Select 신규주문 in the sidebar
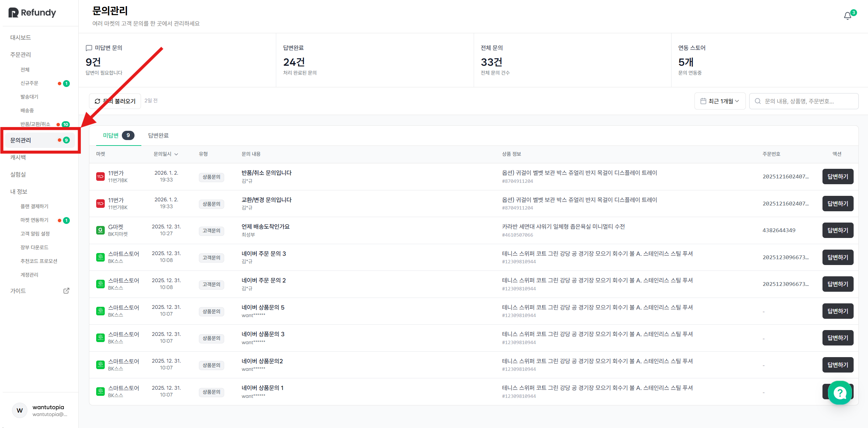 [x=29, y=83]
